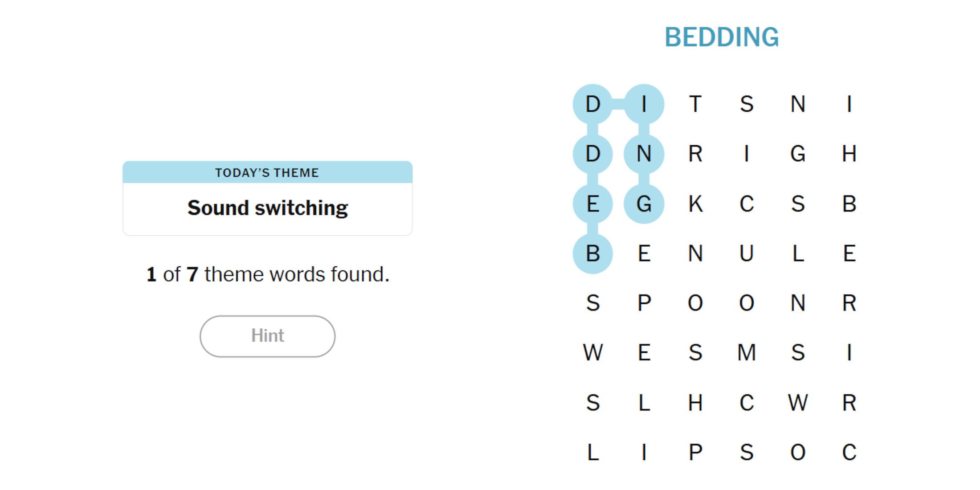
Task: Tap the letter K in the grid
Action: 695,204
